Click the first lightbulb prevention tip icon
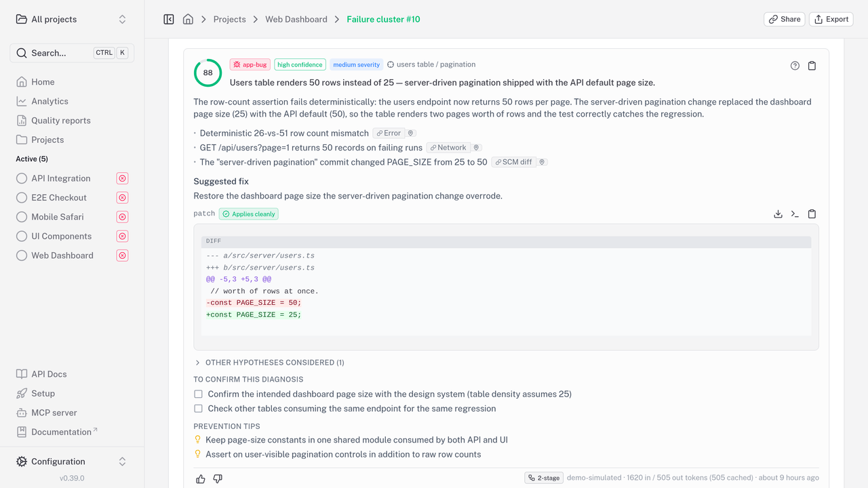 click(198, 440)
